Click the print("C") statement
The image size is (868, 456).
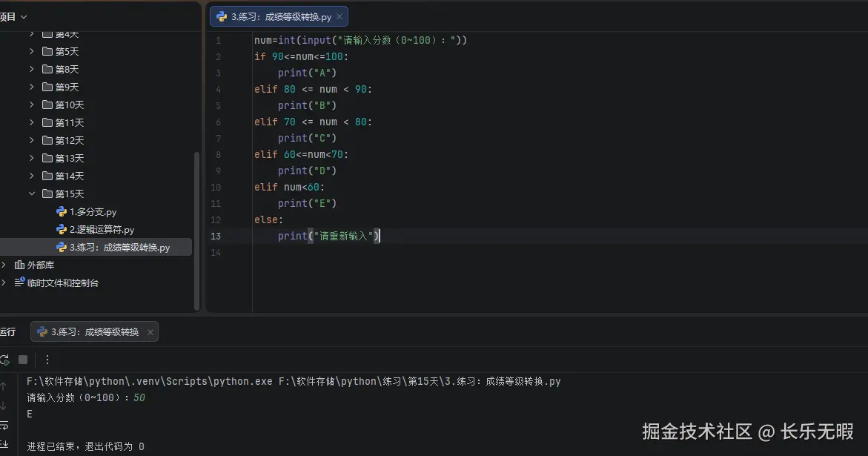307,138
